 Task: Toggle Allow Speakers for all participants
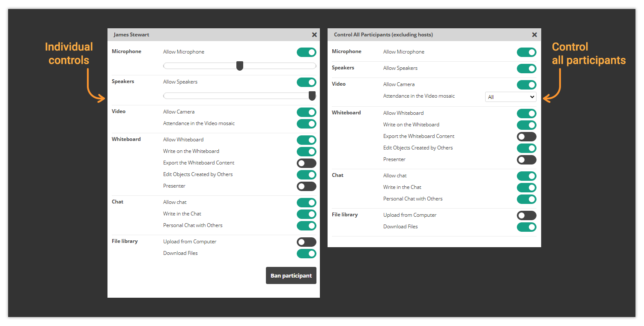click(x=527, y=69)
